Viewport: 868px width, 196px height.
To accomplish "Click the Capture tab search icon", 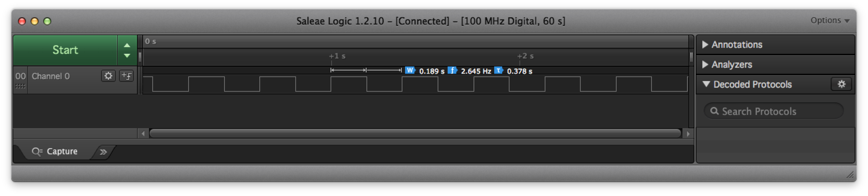I will (x=37, y=152).
